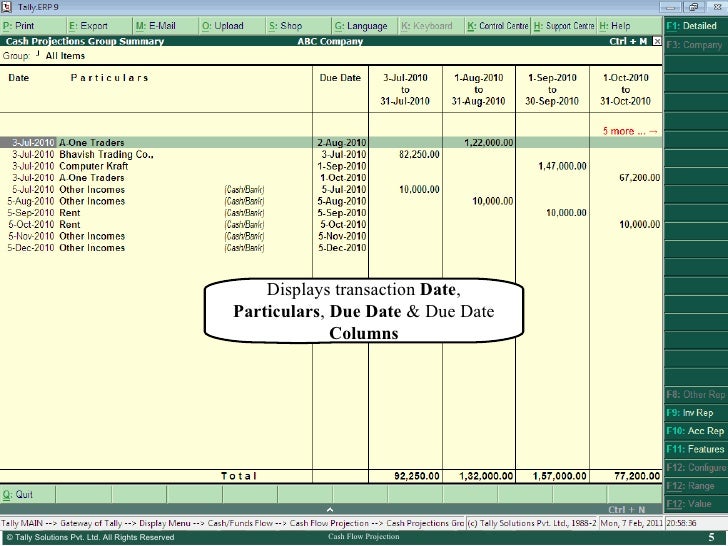The height and width of the screenshot is (546, 728).
Task: Click the 3-Jul-2010 to 31-Jul-2010 column header
Action: point(405,89)
